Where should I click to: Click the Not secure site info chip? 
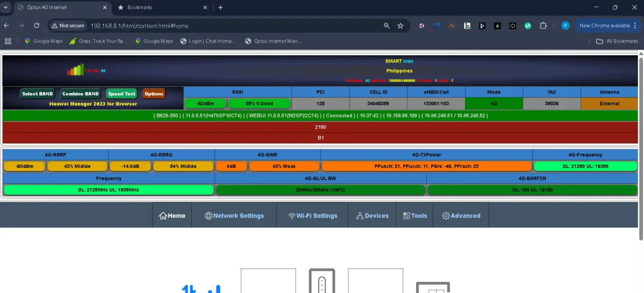tap(68, 26)
